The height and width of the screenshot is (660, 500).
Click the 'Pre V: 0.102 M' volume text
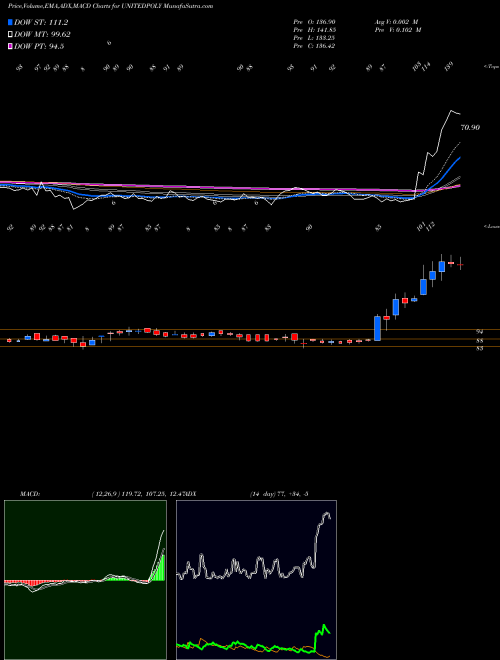coord(398,30)
